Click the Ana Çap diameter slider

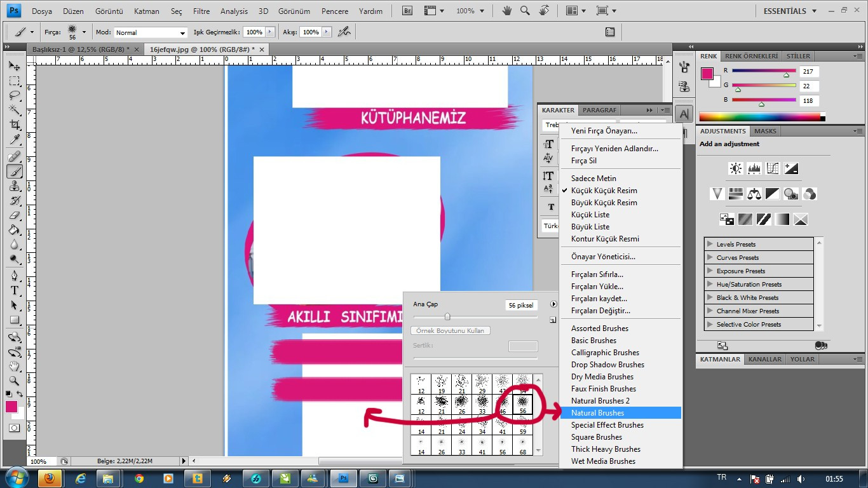[x=475, y=316]
